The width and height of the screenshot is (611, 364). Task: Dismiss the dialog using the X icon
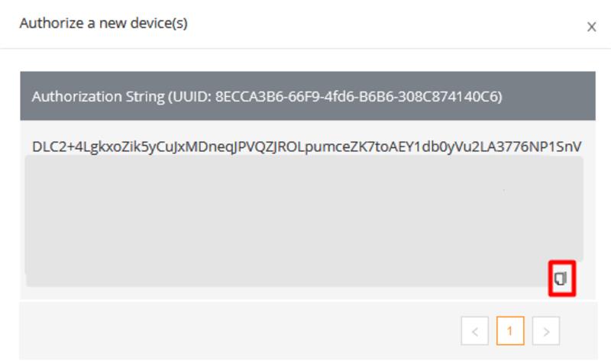(591, 27)
